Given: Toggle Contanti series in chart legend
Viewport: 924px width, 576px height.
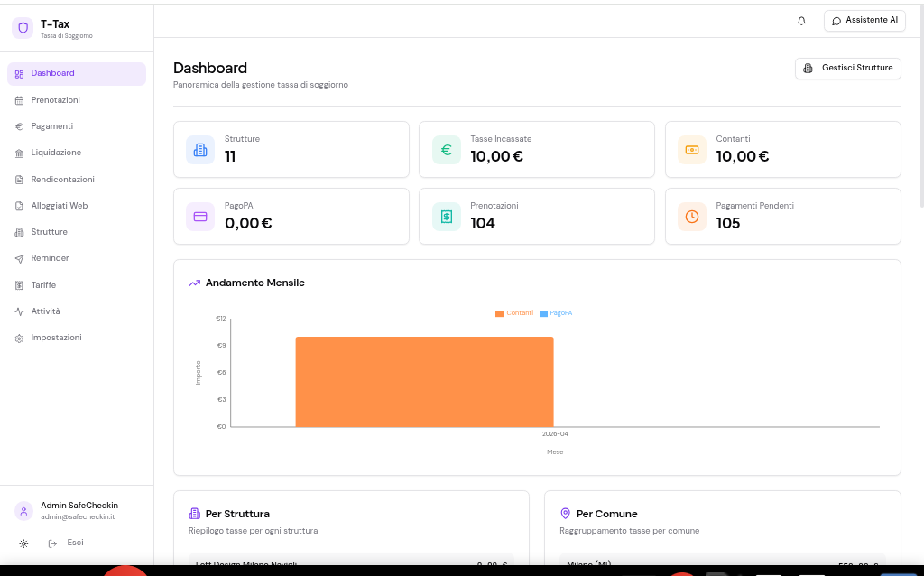Looking at the screenshot, I should tap(514, 313).
